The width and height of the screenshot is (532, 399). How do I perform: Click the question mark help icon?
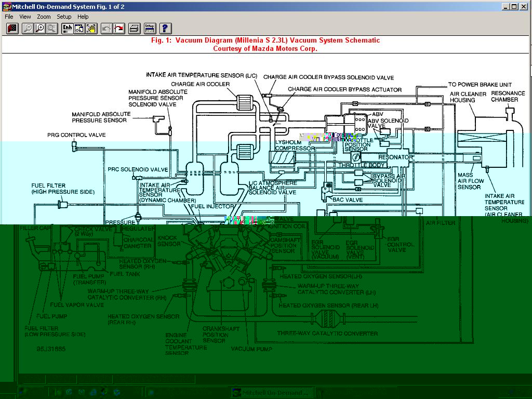(165, 29)
